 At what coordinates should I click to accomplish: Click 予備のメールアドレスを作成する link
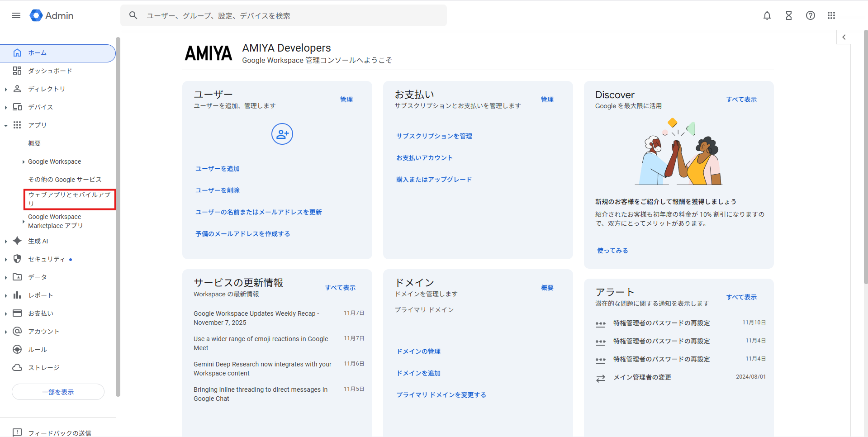point(242,234)
